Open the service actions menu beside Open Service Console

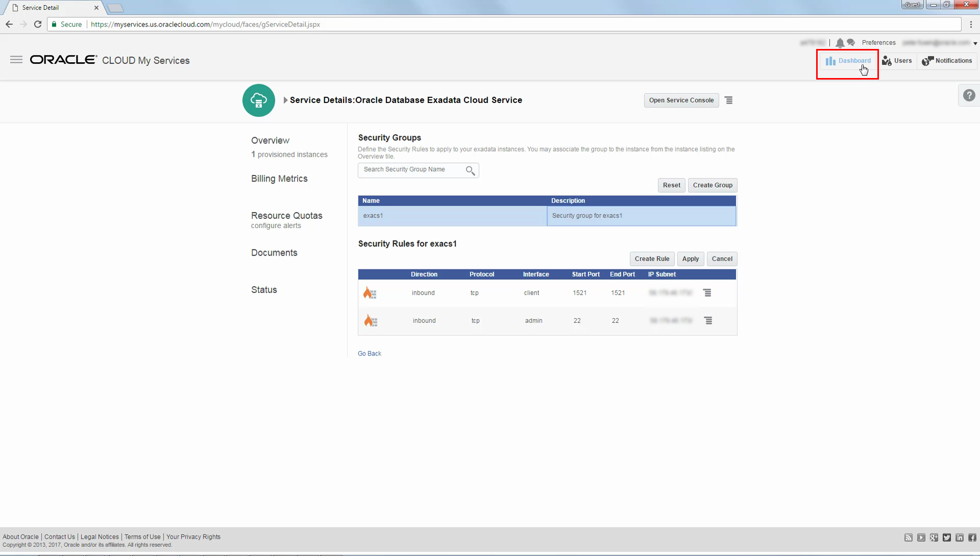point(729,100)
